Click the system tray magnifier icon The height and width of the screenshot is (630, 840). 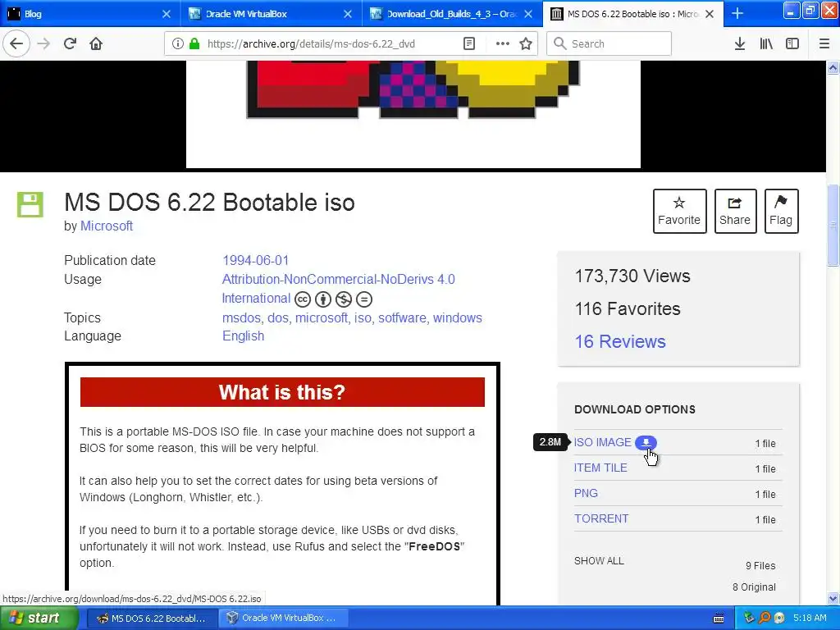coord(765,619)
